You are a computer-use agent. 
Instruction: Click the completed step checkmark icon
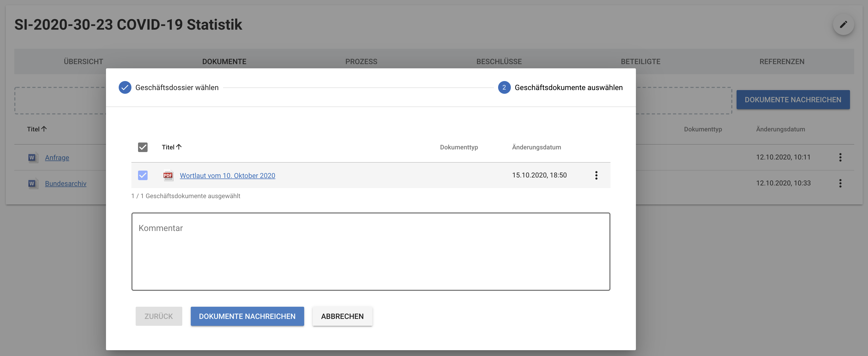(x=125, y=88)
